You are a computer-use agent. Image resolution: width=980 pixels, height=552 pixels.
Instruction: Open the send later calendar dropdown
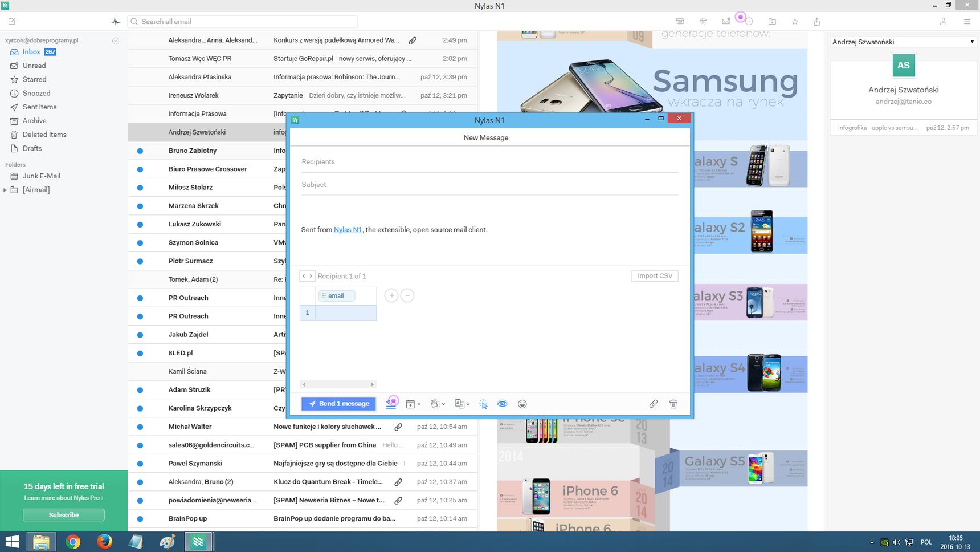413,404
